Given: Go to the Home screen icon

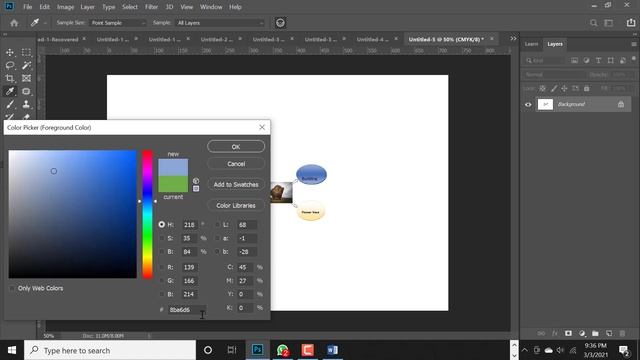Looking at the screenshot, I should [x=14, y=23].
